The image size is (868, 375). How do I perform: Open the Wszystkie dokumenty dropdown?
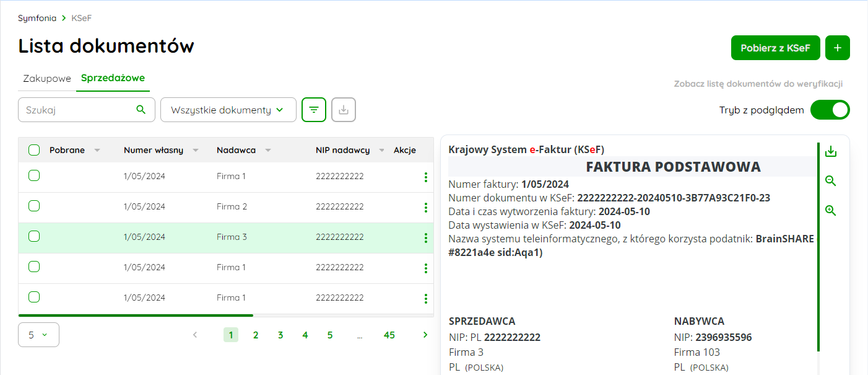(228, 110)
